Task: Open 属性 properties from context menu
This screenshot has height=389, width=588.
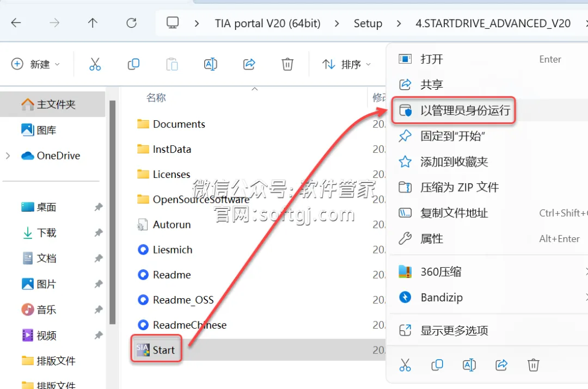Action: coord(487,238)
